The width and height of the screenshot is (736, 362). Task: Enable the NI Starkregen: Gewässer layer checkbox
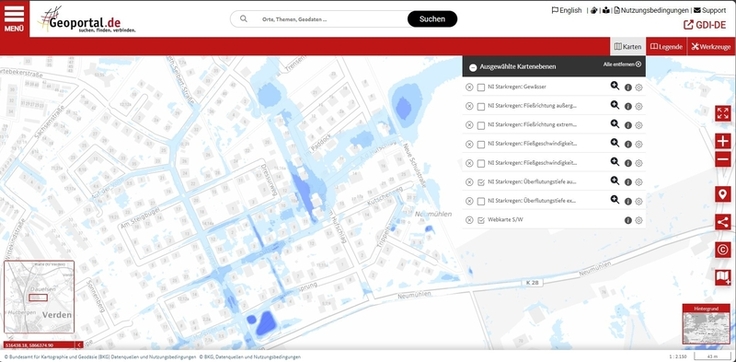(x=481, y=87)
